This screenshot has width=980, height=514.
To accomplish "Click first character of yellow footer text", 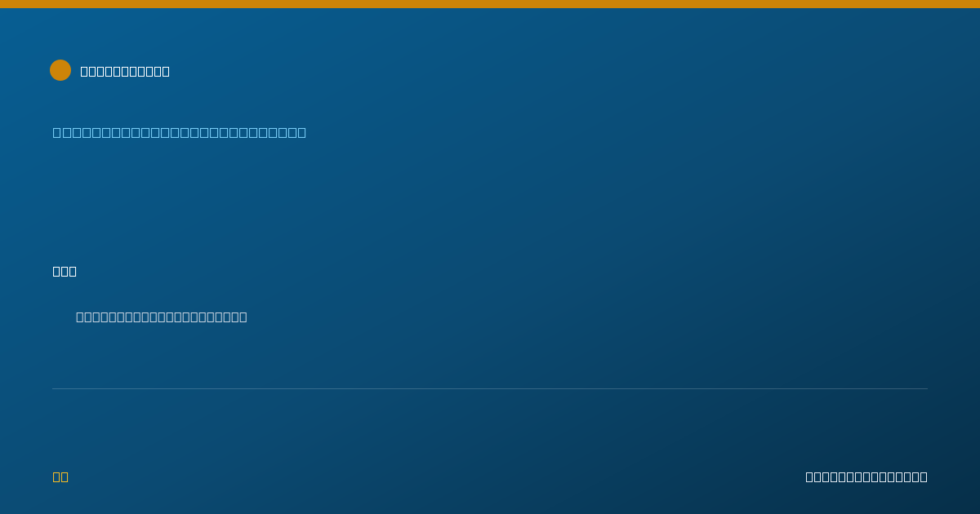I will click(56, 476).
